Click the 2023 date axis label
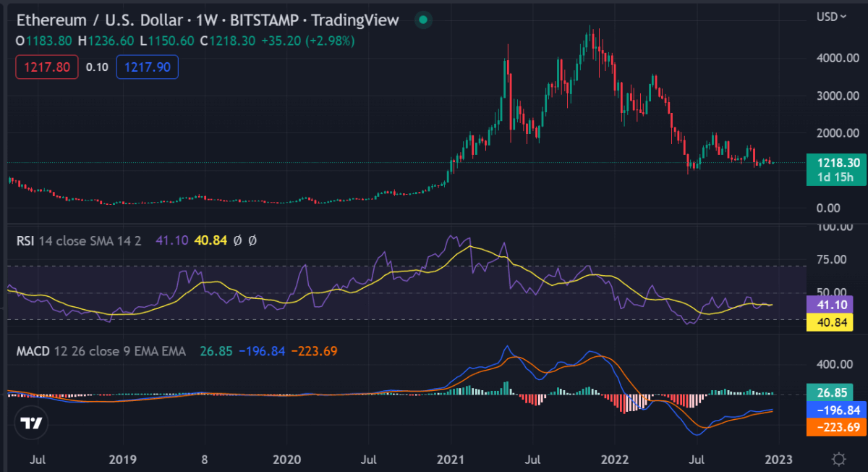Screen dimensions: 868x472 [780, 459]
